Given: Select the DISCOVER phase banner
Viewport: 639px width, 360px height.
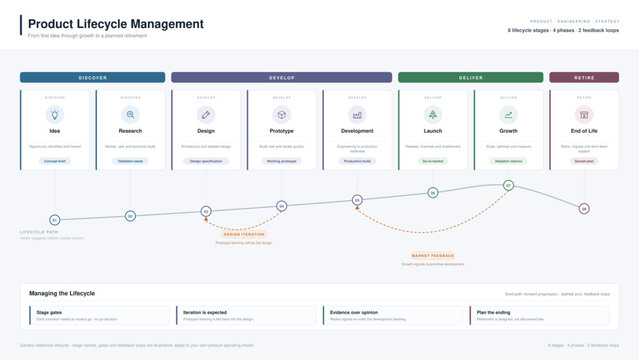Looking at the screenshot, I should (x=93, y=77).
